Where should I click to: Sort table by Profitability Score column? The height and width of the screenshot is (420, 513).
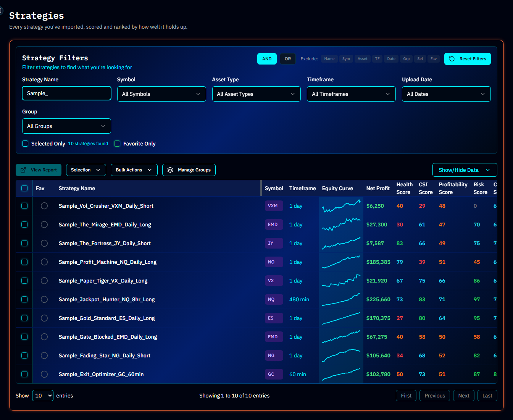click(x=453, y=188)
